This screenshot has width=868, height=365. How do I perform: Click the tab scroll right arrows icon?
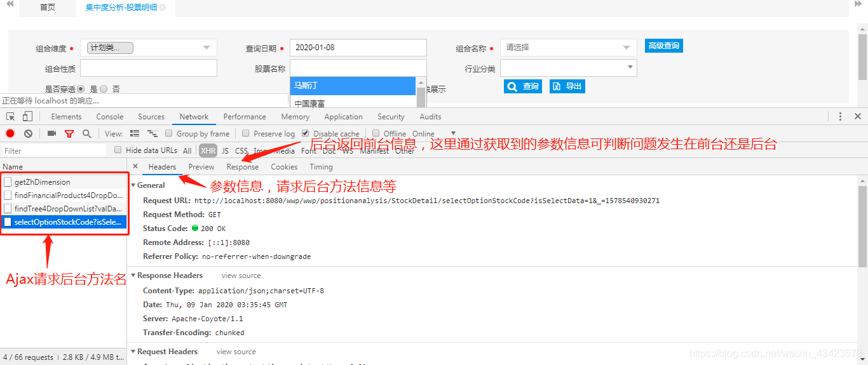(x=859, y=4)
